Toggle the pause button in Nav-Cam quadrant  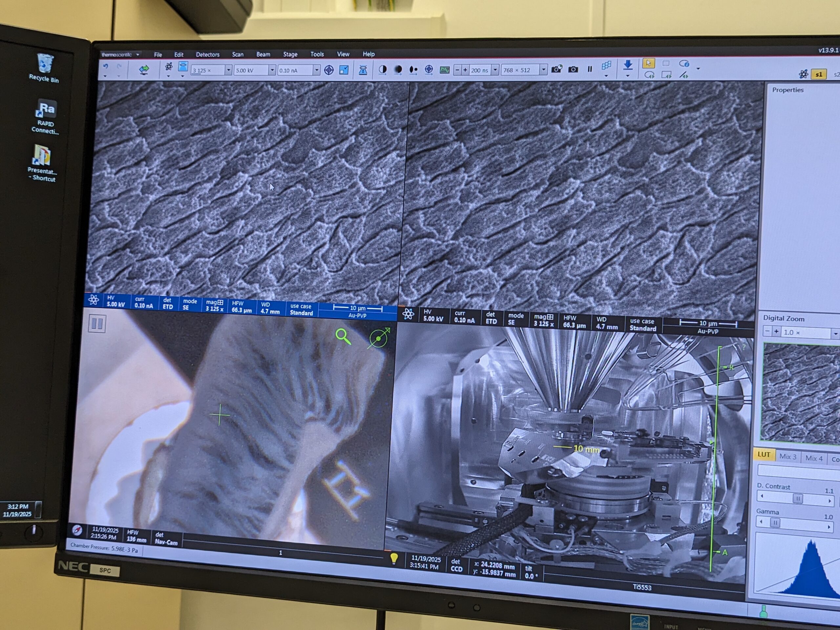pyautogui.click(x=97, y=324)
